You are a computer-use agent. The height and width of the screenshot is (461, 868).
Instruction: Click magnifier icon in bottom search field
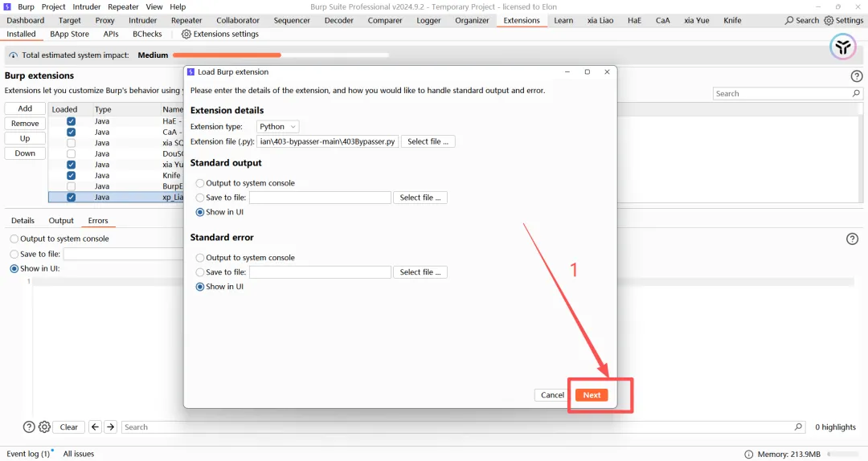point(798,426)
